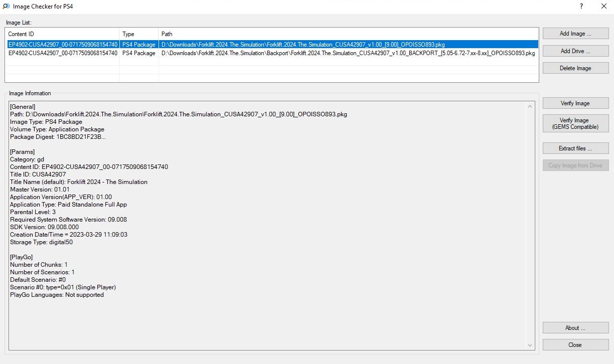Image resolution: width=614 pixels, height=364 pixels.
Task: Click the [Params] section heading
Action: pos(22,152)
